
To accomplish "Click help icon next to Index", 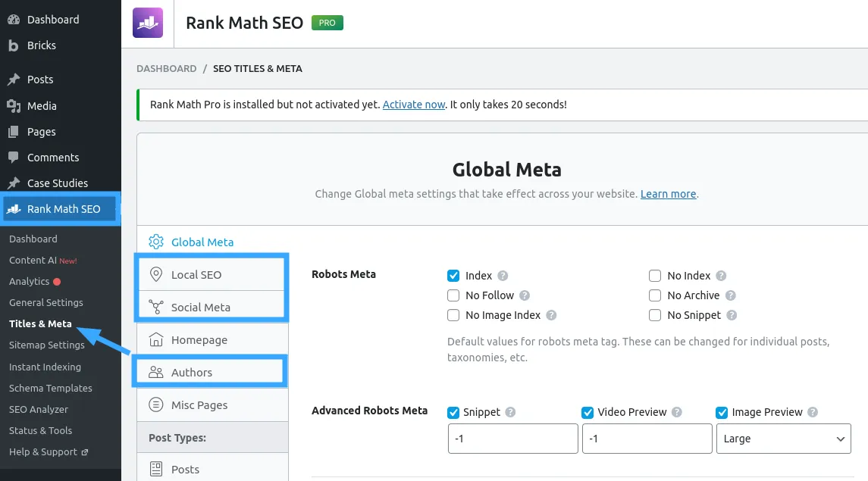I will coord(503,275).
